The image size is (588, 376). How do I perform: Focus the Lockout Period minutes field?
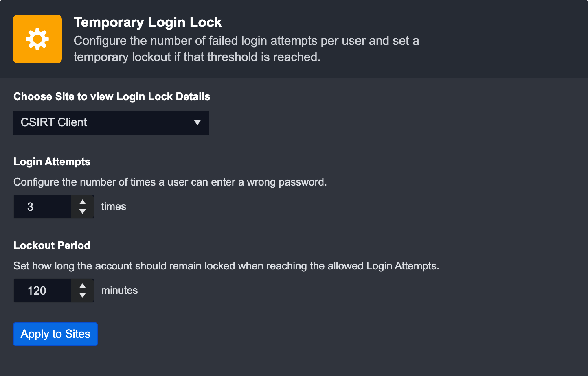[x=42, y=291]
